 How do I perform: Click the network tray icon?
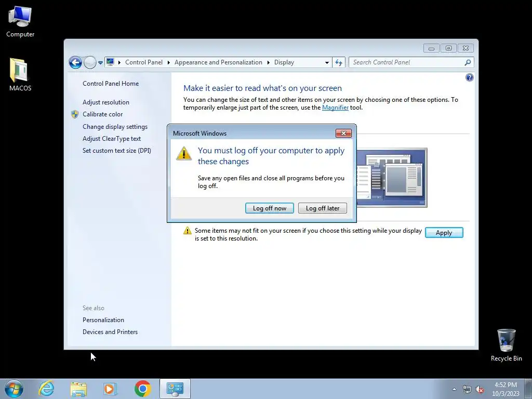[467, 390]
